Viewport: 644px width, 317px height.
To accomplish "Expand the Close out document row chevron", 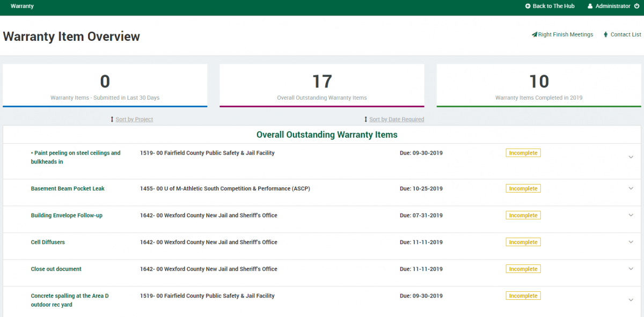I will 631,269.
